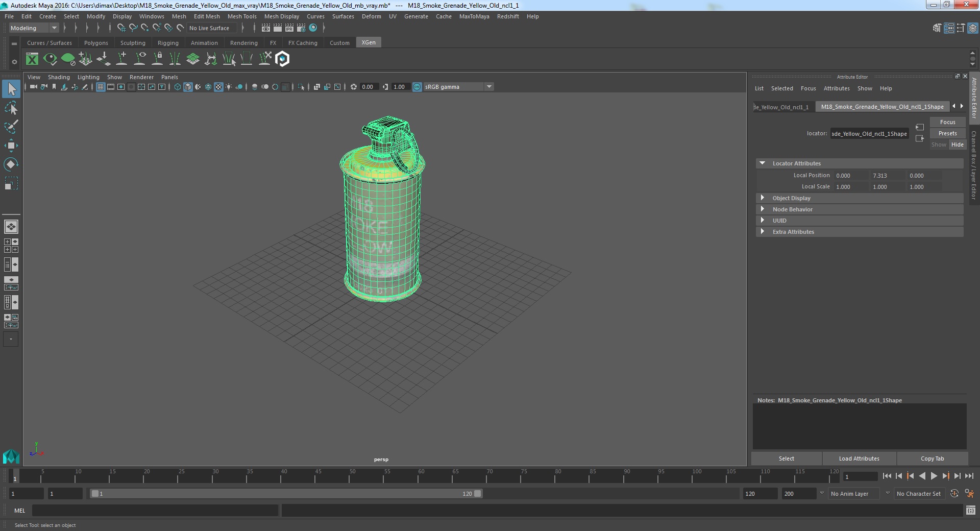The image size is (980, 531).
Task: Start IPR render from status line
Action: pos(289,28)
